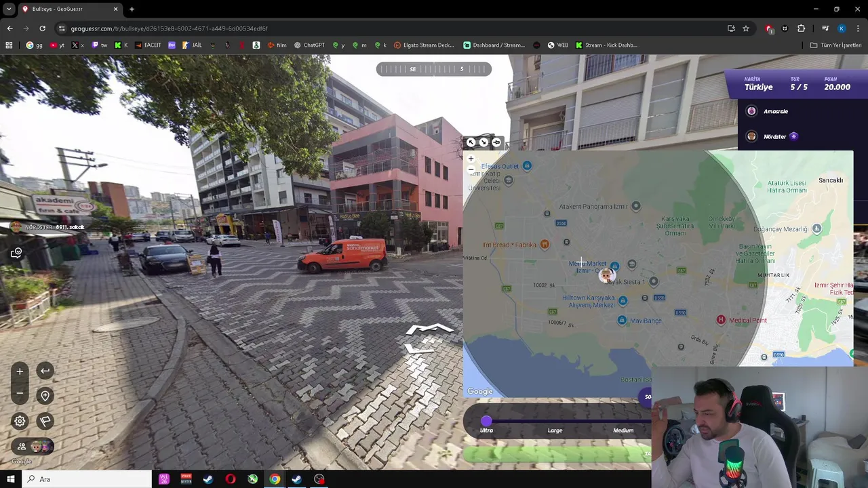Open the Stream - Kick Dashboard bookmark

(606, 45)
